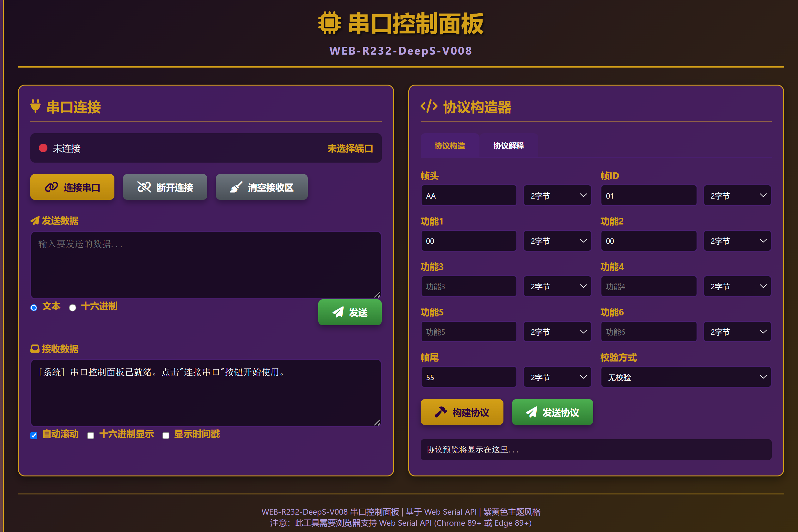The image size is (798, 532).
Task: Click the 十六进制显示 checkbox
Action: tap(91, 435)
